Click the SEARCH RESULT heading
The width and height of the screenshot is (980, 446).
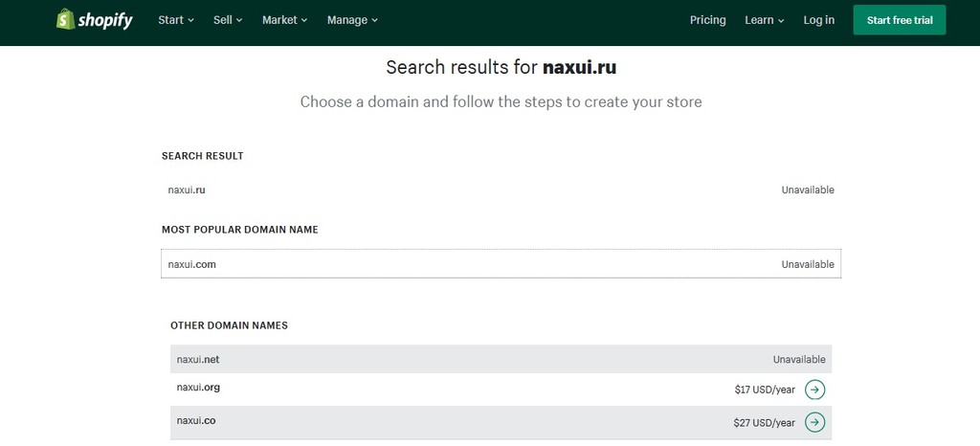point(203,156)
